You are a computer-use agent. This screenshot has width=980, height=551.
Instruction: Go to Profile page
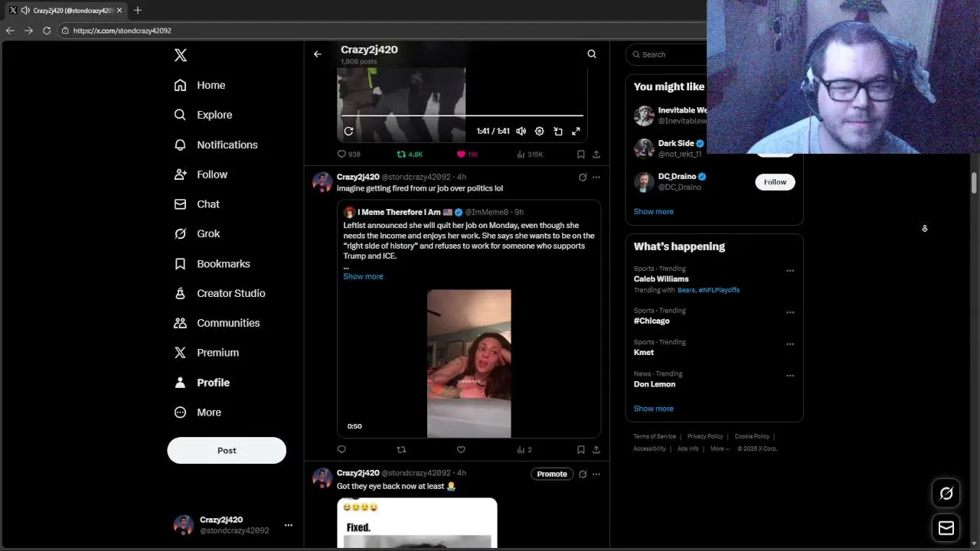tap(202, 383)
